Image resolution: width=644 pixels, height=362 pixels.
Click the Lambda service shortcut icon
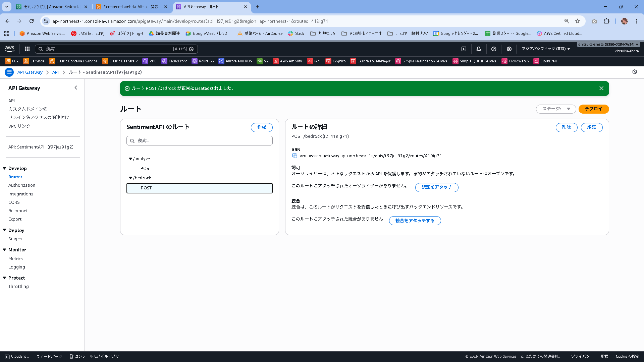(x=26, y=61)
